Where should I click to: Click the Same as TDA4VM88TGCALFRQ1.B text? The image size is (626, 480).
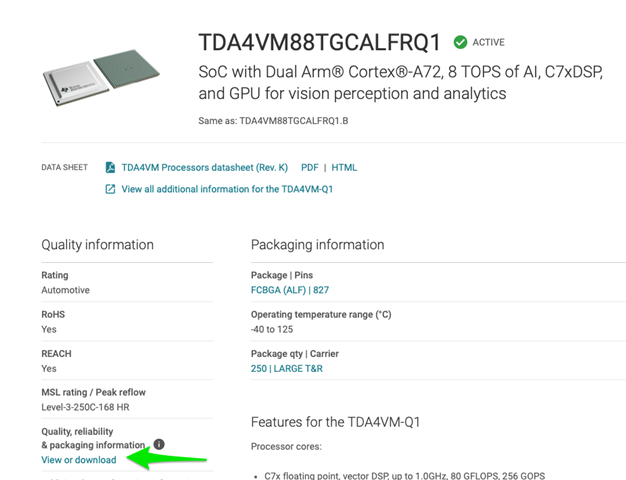(273, 121)
